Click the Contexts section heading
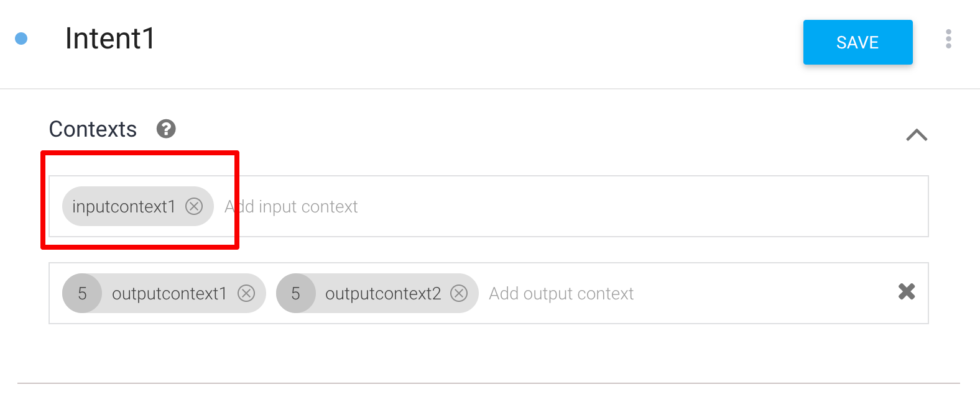980x405 pixels. tap(93, 129)
